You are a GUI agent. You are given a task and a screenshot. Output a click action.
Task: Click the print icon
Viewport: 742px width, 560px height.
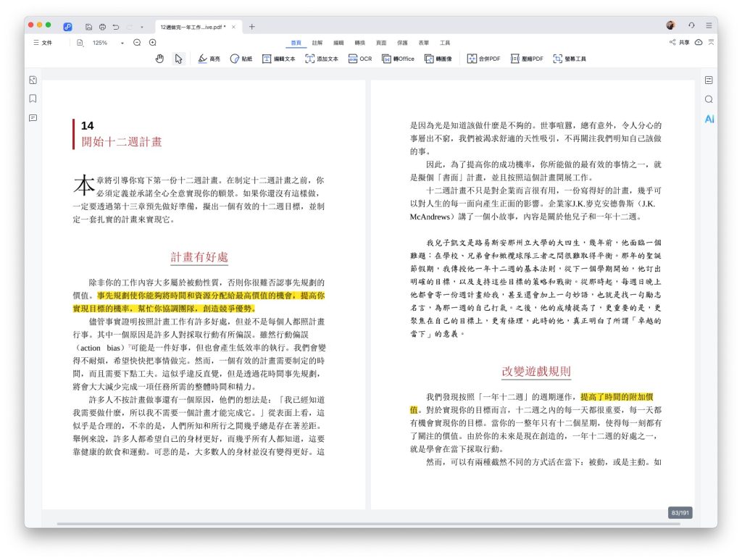pyautogui.click(x=102, y=27)
